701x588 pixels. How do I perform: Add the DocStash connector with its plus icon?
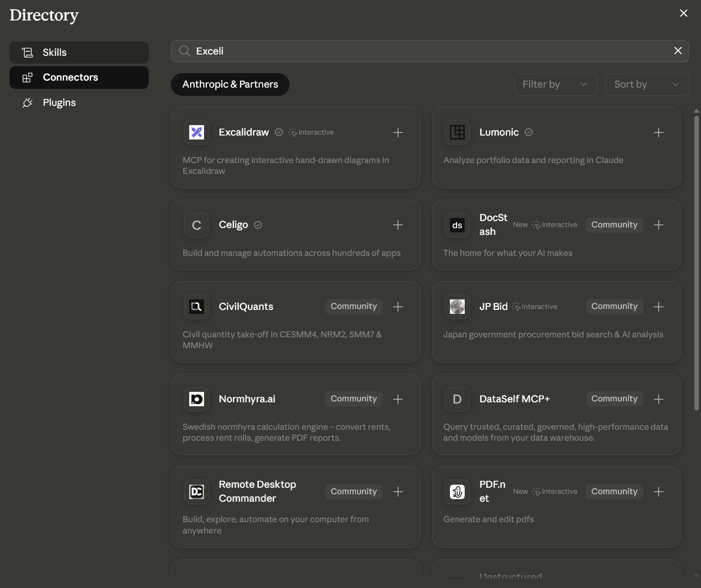click(658, 225)
